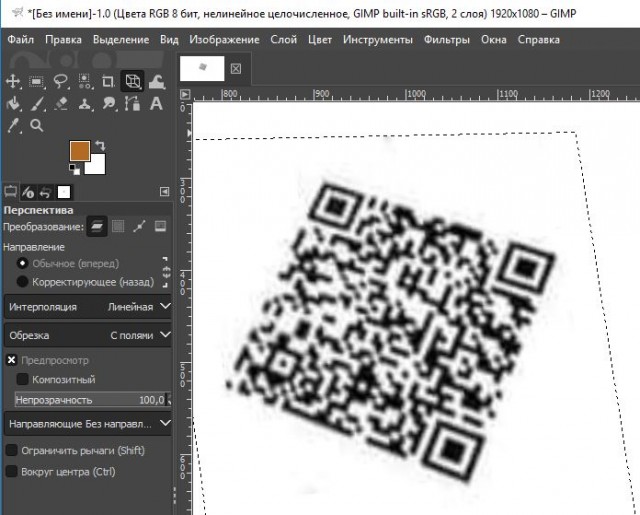Image resolution: width=640 pixels, height=515 pixels.
Task: Set transform target to Image
Action: (x=160, y=226)
